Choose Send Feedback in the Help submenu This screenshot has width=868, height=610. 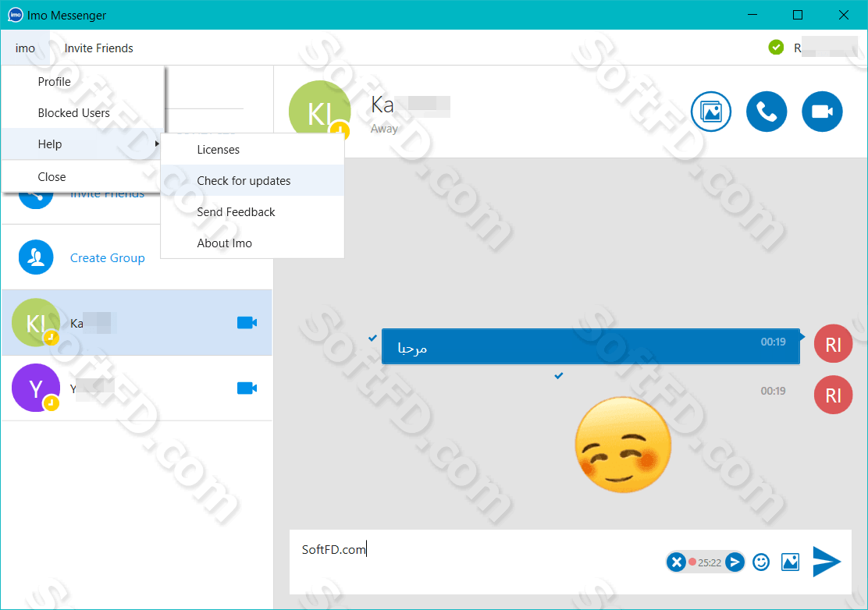coord(252,212)
